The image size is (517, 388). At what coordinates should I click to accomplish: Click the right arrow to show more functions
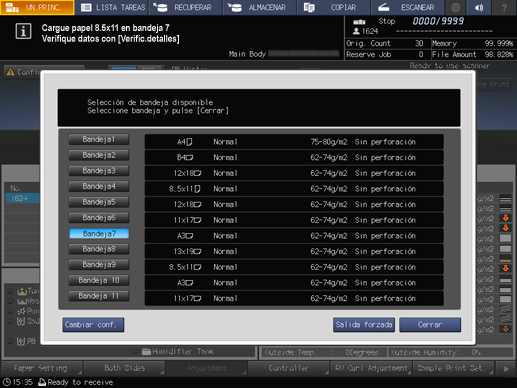[506, 369]
